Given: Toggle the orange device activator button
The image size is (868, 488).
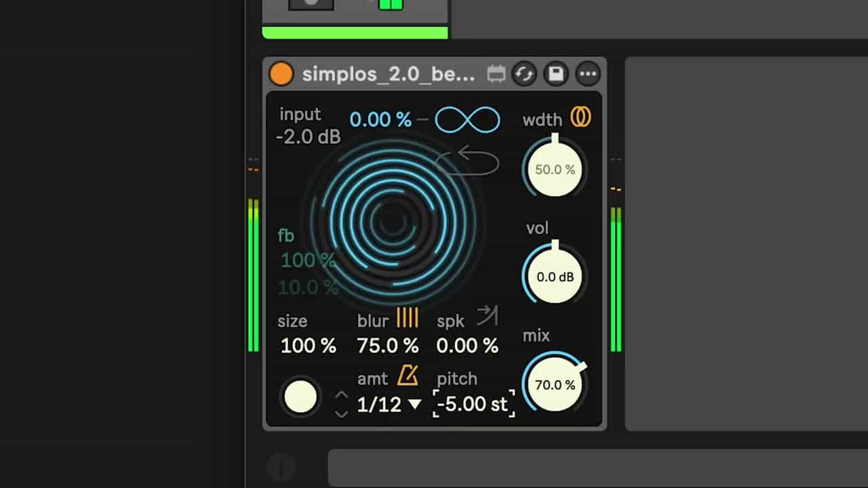Looking at the screenshot, I should pos(281,74).
